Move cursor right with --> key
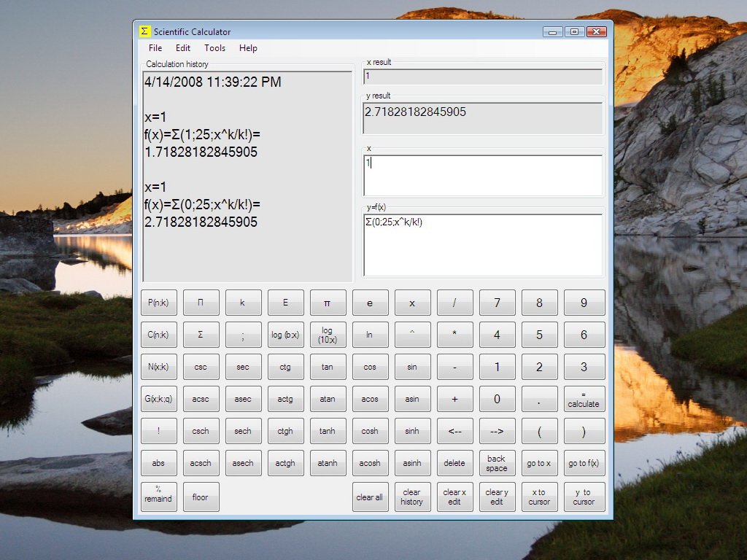This screenshot has height=560, width=747. [x=497, y=431]
